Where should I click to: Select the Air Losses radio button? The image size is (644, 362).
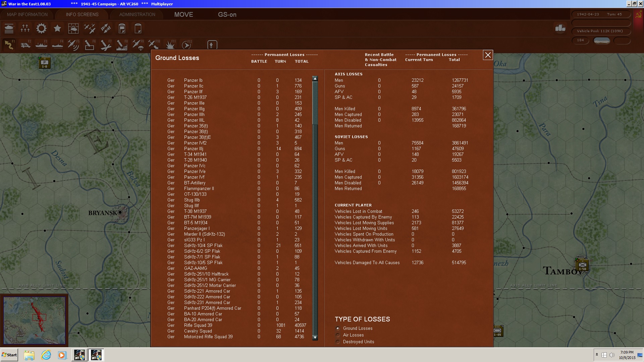[338, 335]
